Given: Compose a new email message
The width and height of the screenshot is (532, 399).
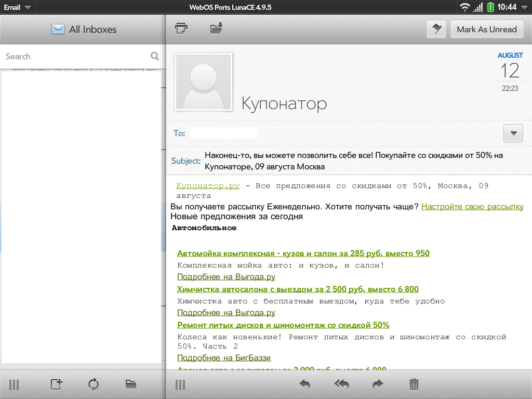Looking at the screenshot, I should (x=56, y=384).
